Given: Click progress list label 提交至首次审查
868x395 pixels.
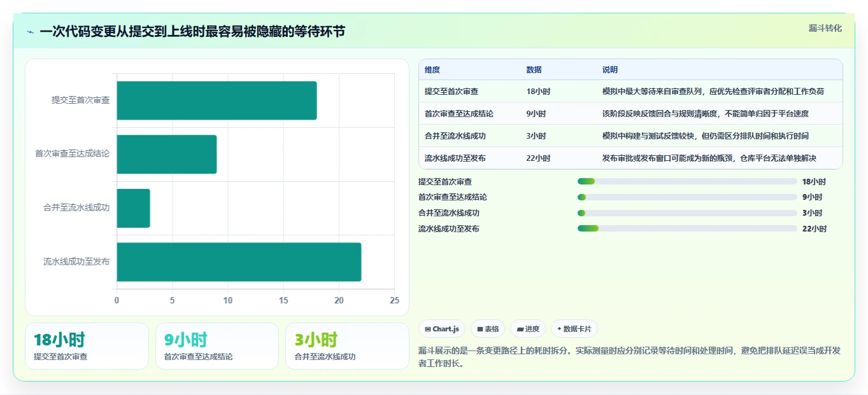Looking at the screenshot, I should [x=445, y=181].
